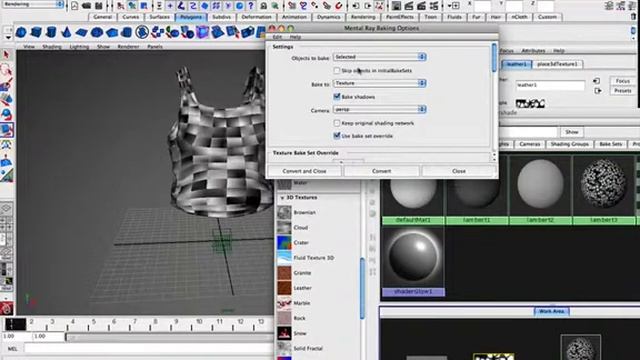The height and width of the screenshot is (360, 640).
Task: Create a polygon sphere from the shelf
Action: pos(21,32)
